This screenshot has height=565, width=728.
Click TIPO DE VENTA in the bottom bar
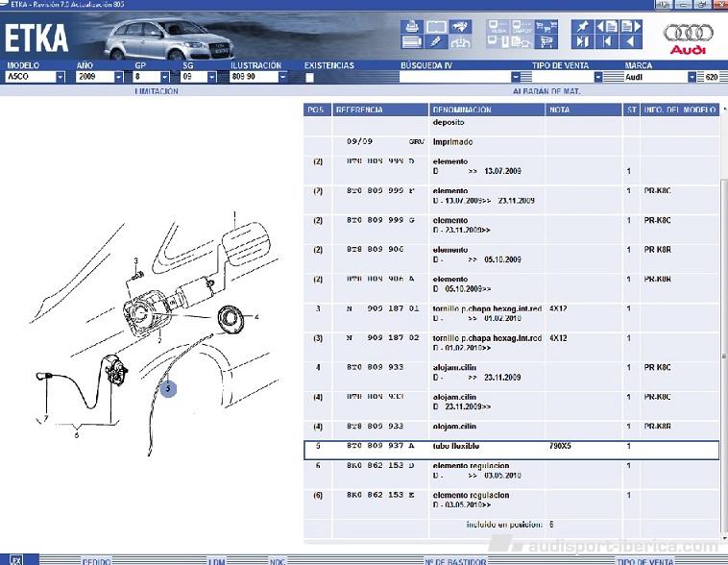644,561
